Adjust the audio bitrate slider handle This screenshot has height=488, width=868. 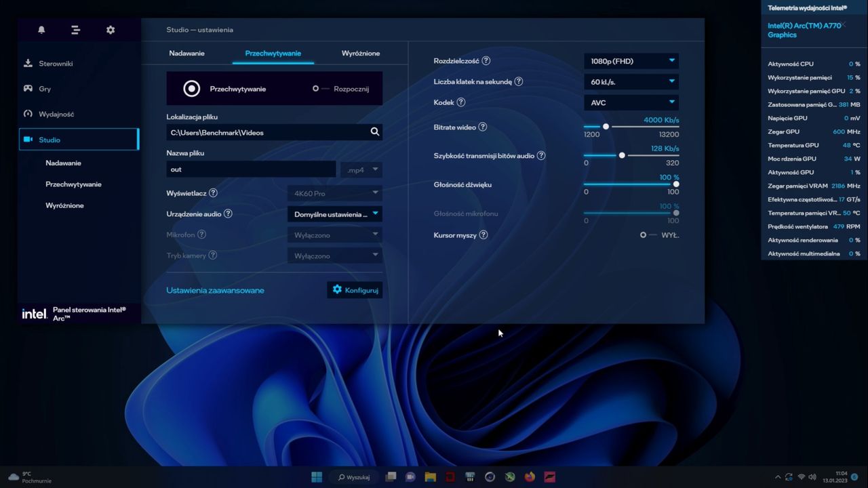tap(622, 155)
